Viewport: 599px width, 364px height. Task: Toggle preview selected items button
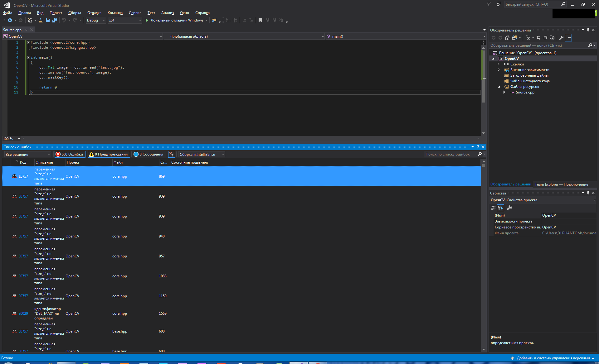pyautogui.click(x=568, y=38)
